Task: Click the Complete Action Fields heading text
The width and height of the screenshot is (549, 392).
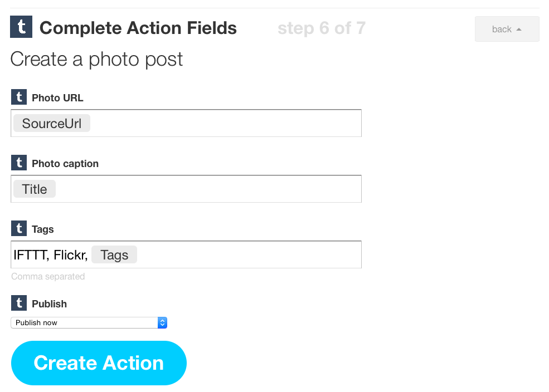Action: (x=138, y=28)
